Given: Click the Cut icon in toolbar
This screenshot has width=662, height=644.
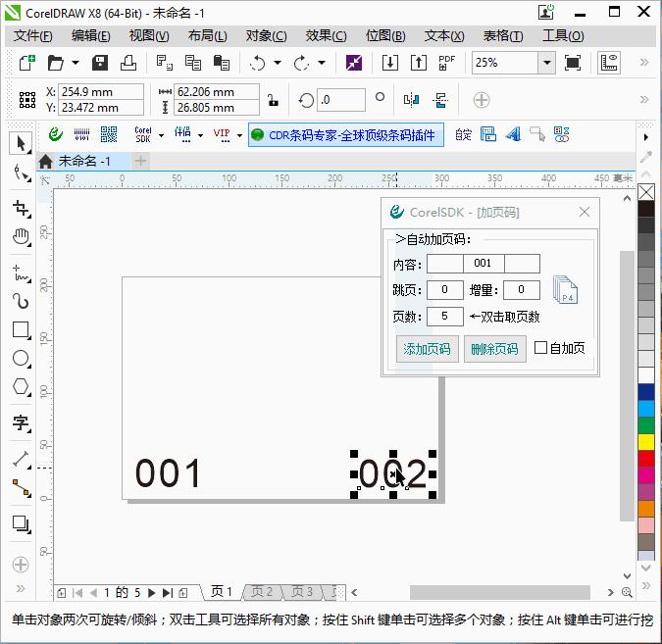Looking at the screenshot, I should pos(164,63).
